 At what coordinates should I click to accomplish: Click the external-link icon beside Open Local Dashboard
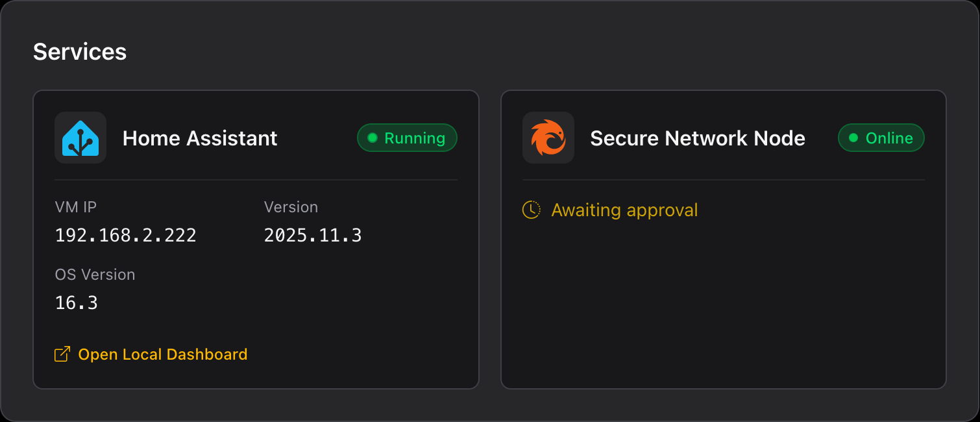62,354
